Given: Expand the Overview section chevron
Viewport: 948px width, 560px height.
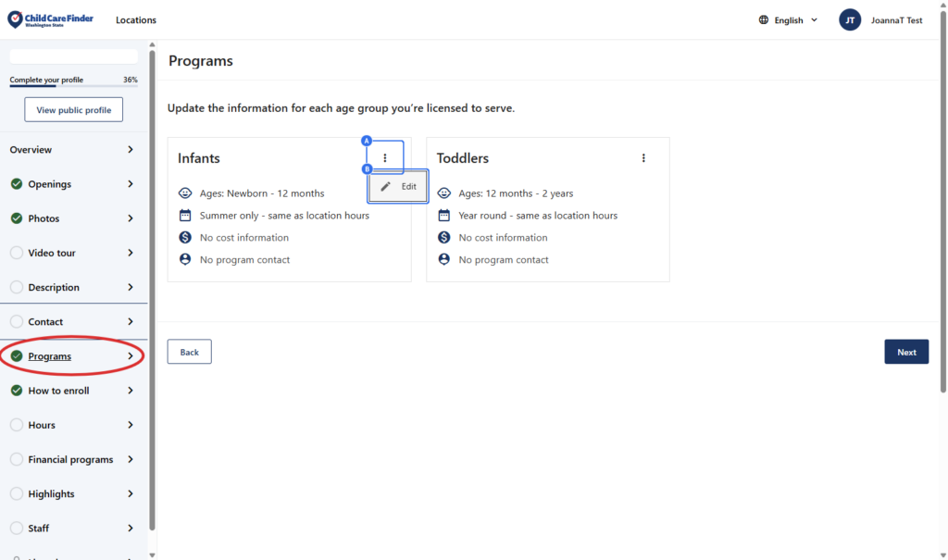Looking at the screenshot, I should click(x=130, y=150).
